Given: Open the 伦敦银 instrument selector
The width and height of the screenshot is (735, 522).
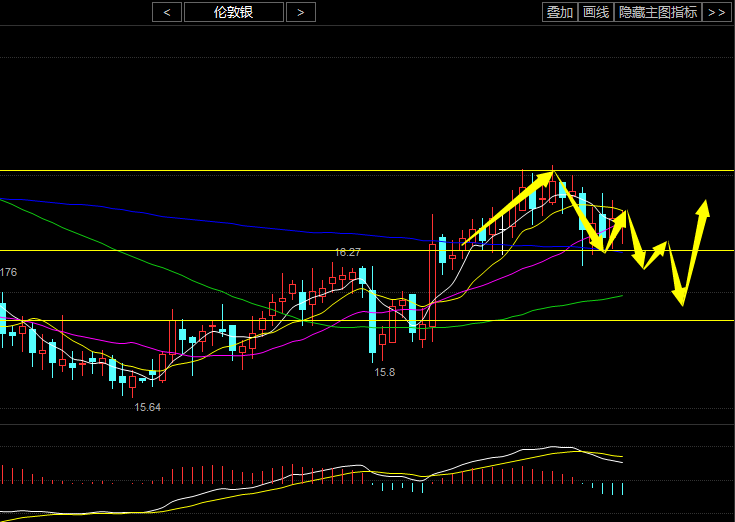Looking at the screenshot, I should (234, 12).
